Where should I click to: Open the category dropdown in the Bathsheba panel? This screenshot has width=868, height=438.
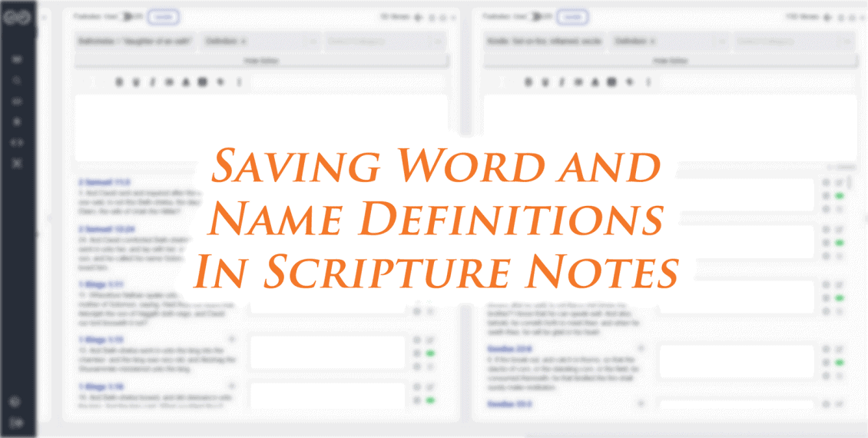point(386,41)
